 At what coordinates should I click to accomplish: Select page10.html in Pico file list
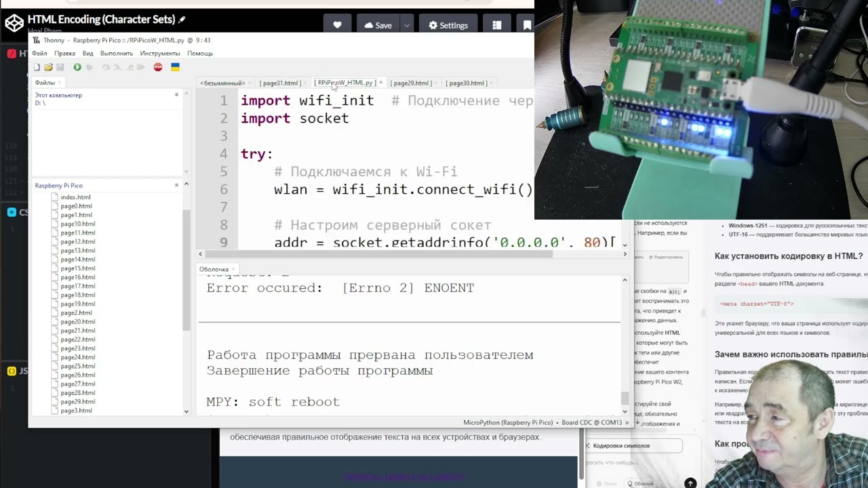77,224
